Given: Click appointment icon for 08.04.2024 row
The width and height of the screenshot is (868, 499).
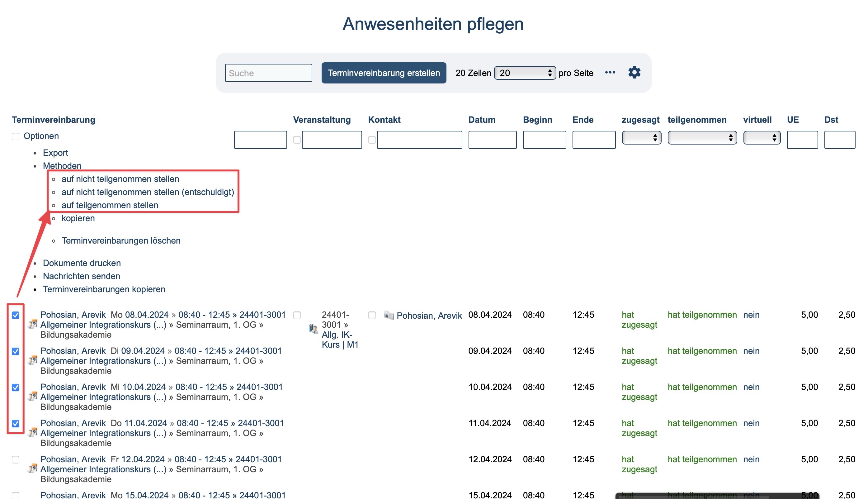Looking at the screenshot, I should coord(33,324).
